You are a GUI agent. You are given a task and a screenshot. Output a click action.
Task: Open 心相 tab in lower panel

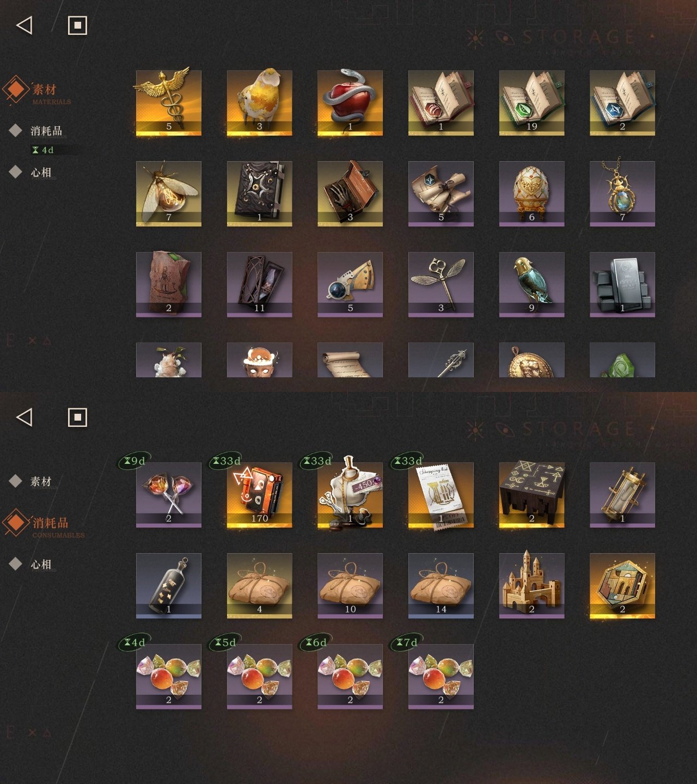(41, 565)
